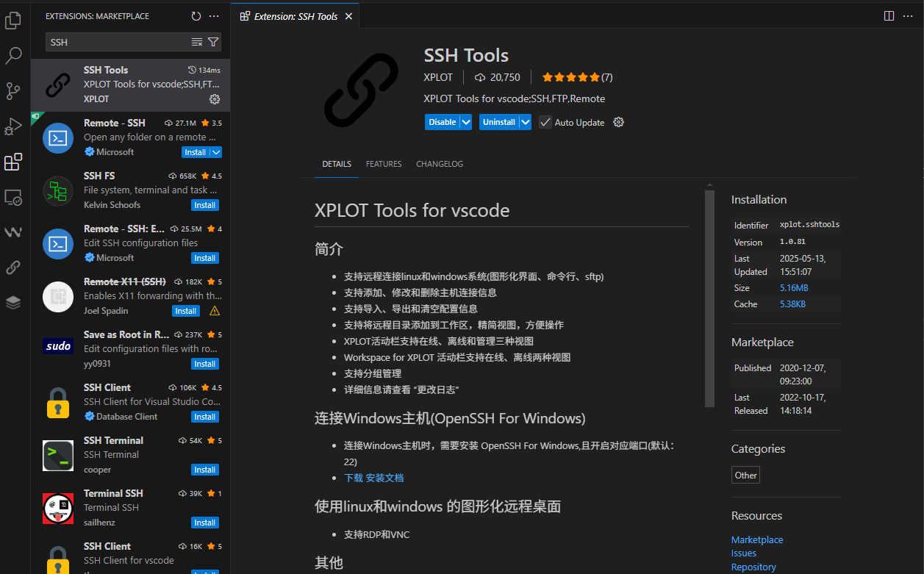Install Remote - SSH: Editing Configuration Files

pos(205,258)
